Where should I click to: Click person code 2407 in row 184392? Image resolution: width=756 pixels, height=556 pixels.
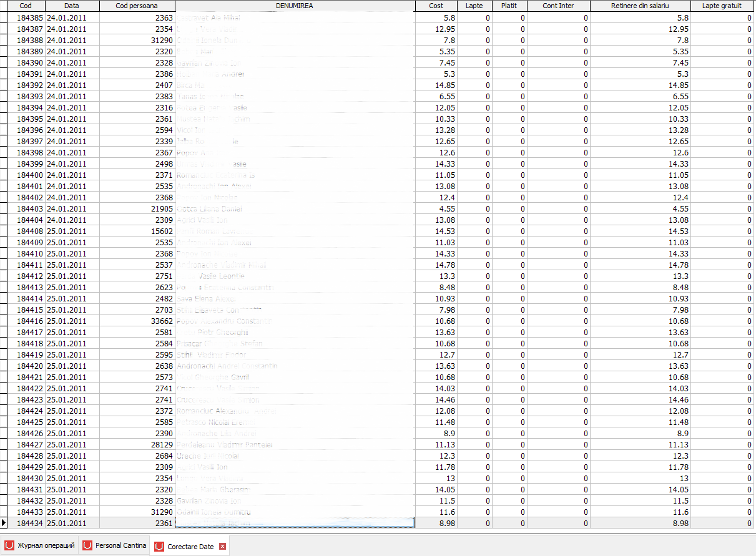137,85
